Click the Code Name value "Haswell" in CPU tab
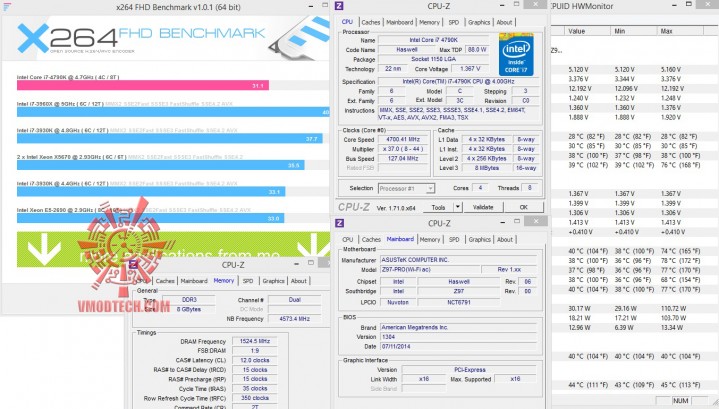Image resolution: width=719 pixels, height=409 pixels. coord(407,50)
